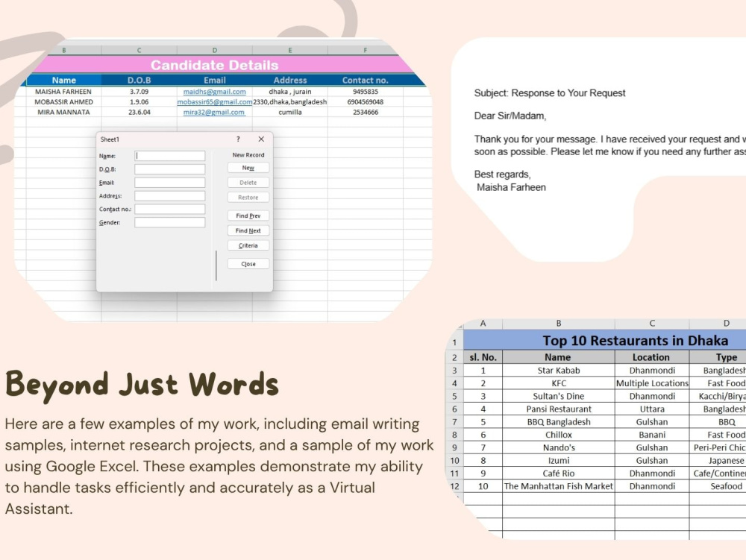The image size is (746, 560).
Task: Open mira32@gmail.com email link
Action: click(214, 112)
